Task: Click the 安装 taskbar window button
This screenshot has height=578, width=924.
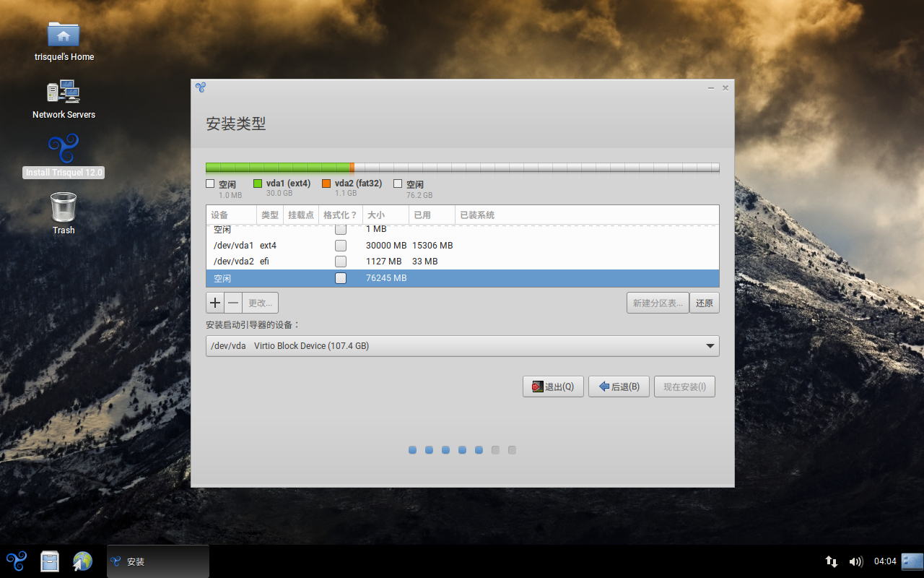Action: [x=158, y=561]
